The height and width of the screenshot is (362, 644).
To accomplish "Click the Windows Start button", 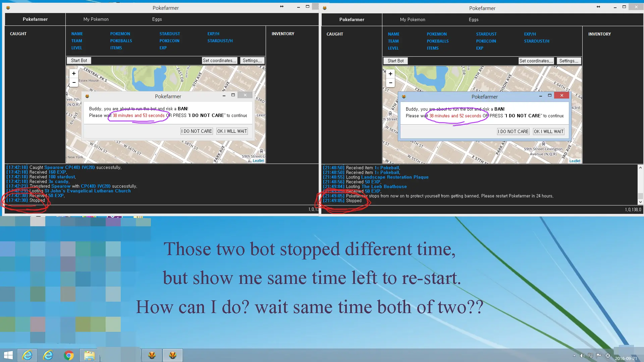I will click(8, 355).
